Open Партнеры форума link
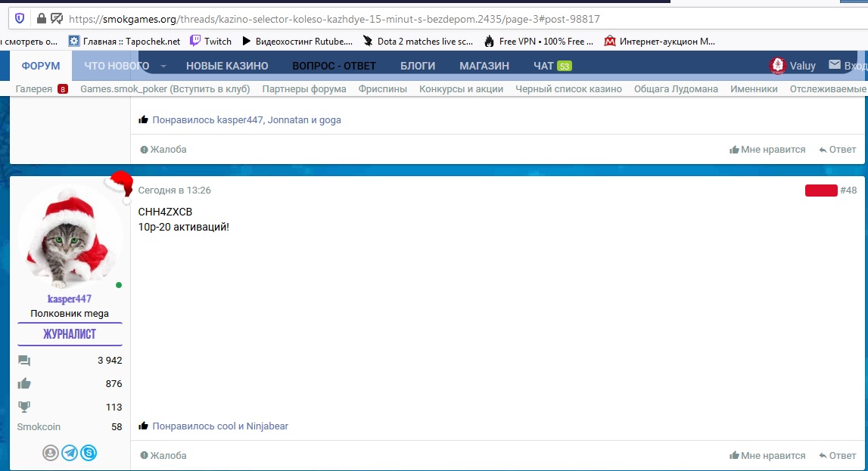The width and height of the screenshot is (868, 471). [304, 89]
